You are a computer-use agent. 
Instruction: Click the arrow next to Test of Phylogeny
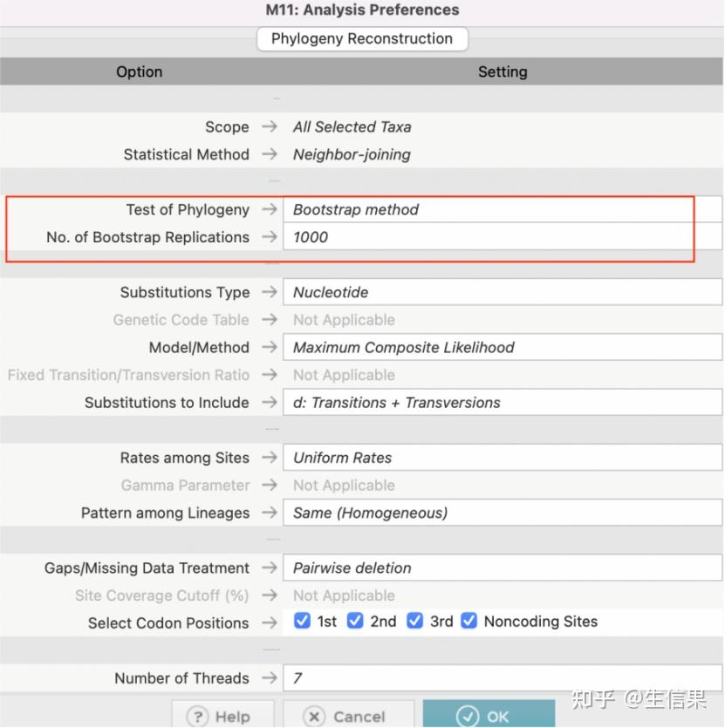pos(270,209)
